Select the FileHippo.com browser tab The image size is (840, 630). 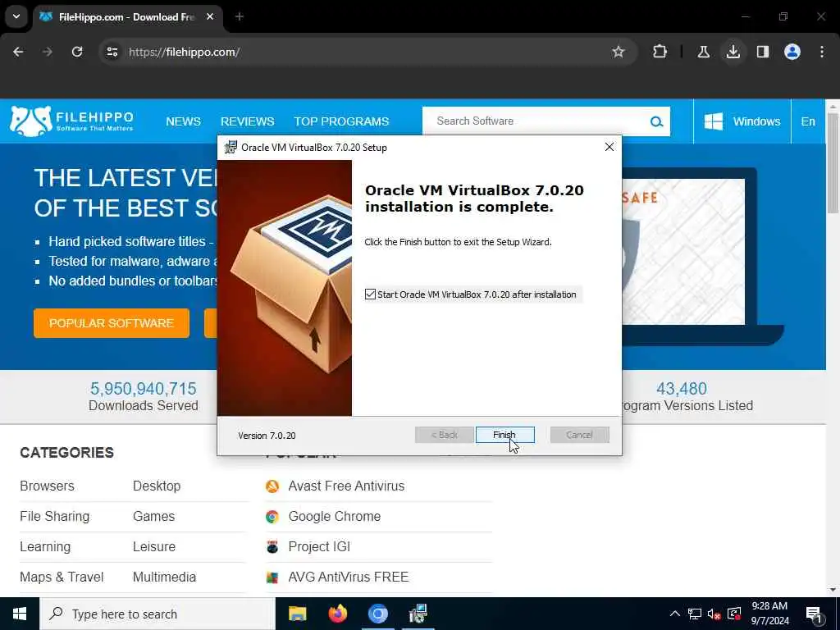click(127, 17)
